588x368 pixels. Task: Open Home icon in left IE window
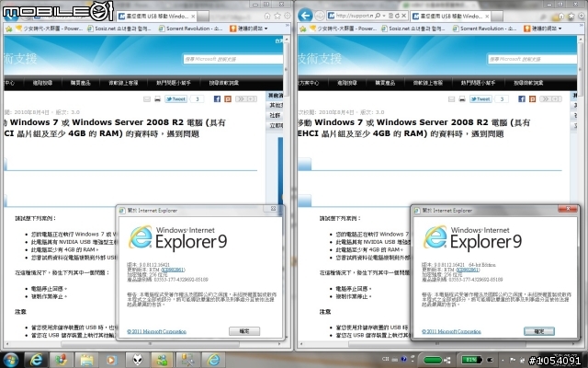tap(267, 17)
